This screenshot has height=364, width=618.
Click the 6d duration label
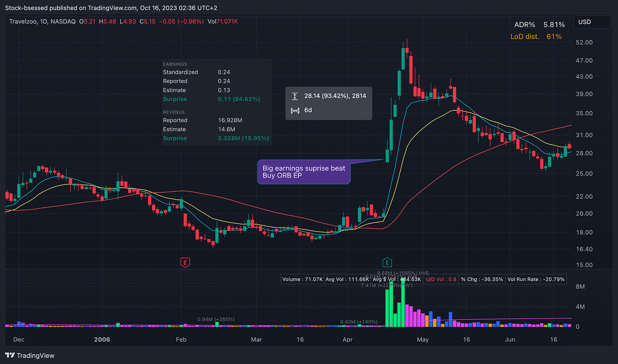[308, 110]
